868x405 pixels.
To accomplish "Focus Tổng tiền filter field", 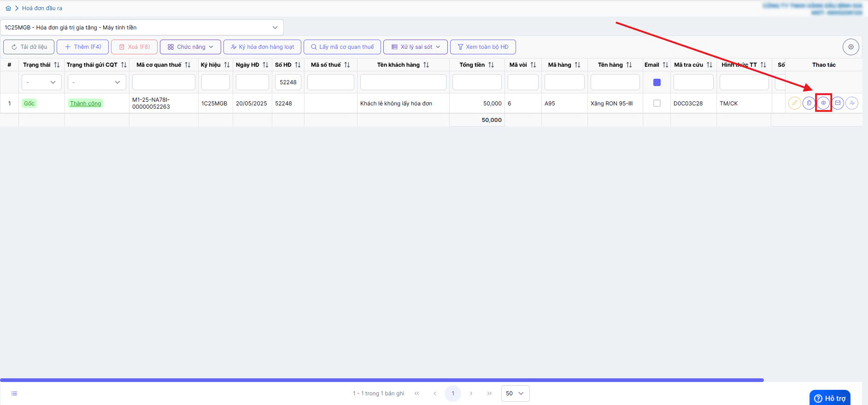I will (x=477, y=82).
